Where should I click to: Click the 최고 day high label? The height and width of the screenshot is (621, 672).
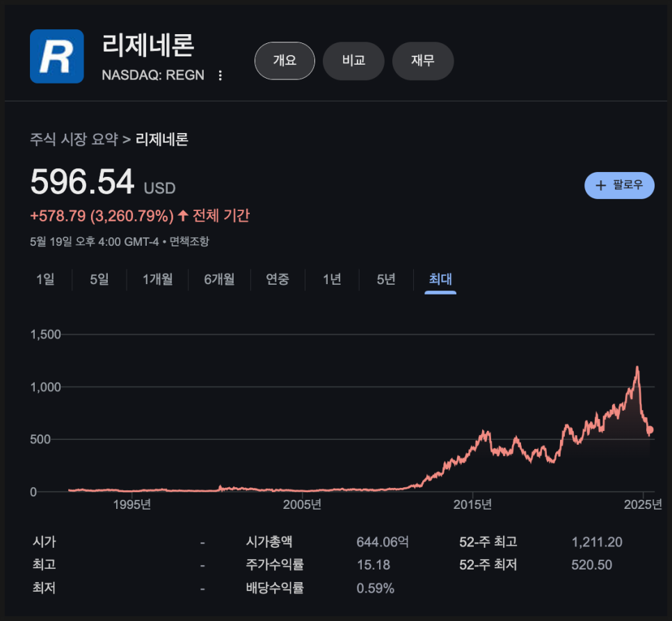(x=44, y=565)
